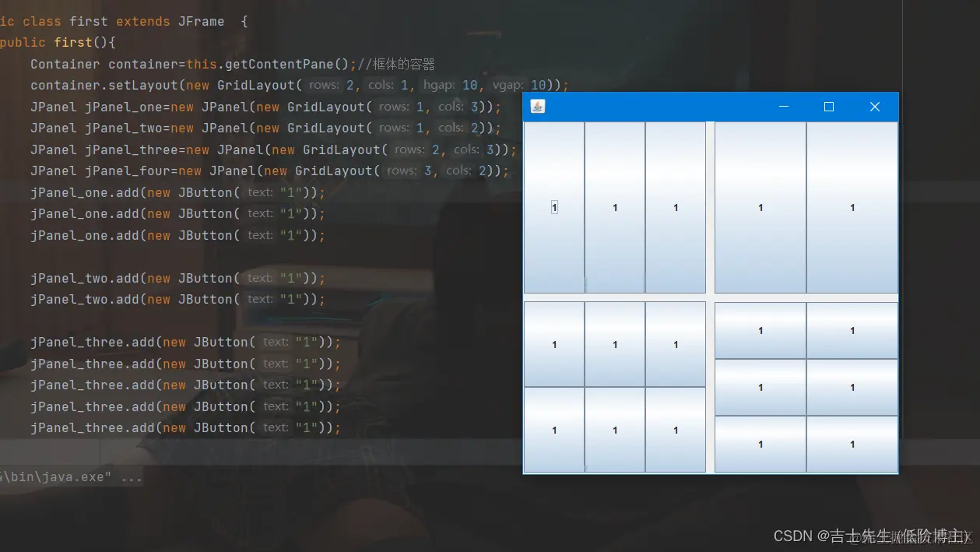Click the right '1' button in the top-right two-button panel

click(x=852, y=207)
